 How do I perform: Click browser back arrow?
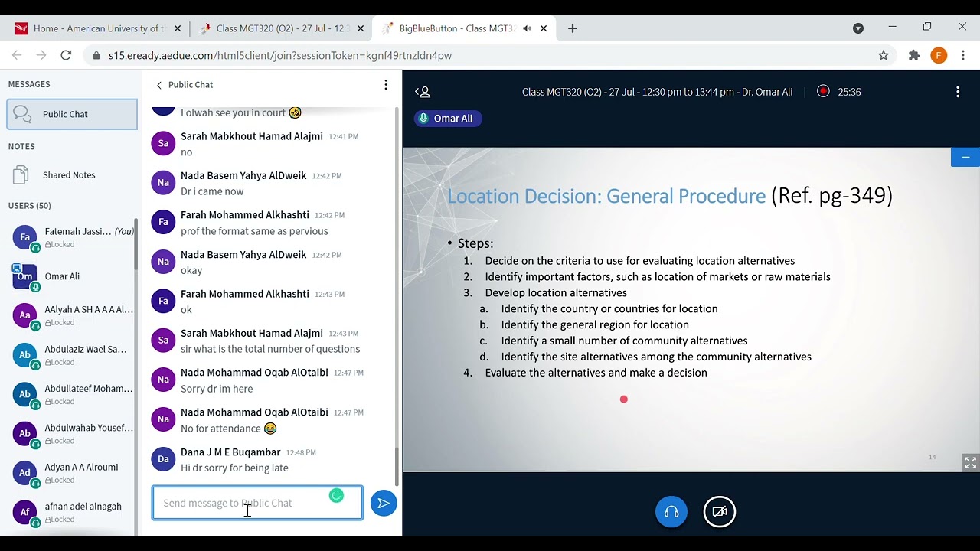[17, 55]
